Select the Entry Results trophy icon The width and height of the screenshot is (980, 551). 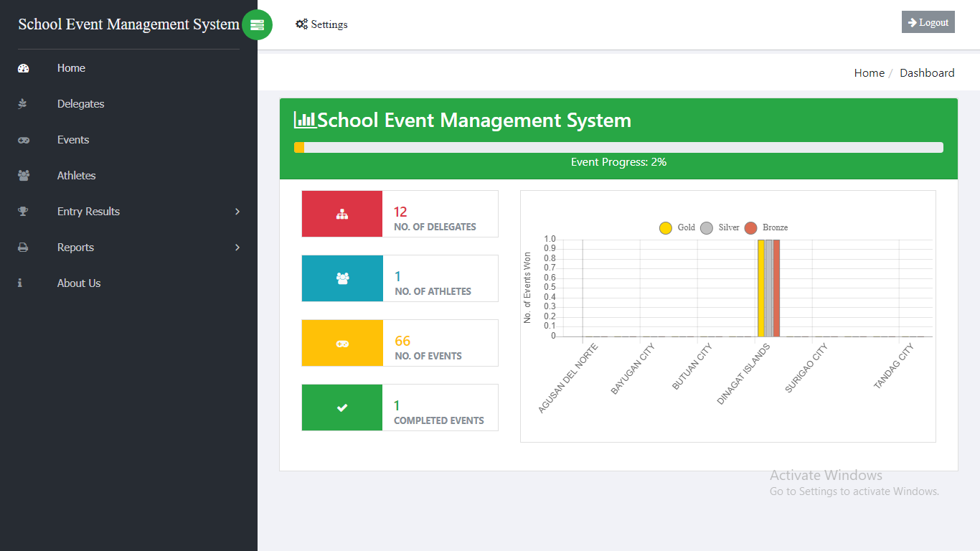point(22,211)
